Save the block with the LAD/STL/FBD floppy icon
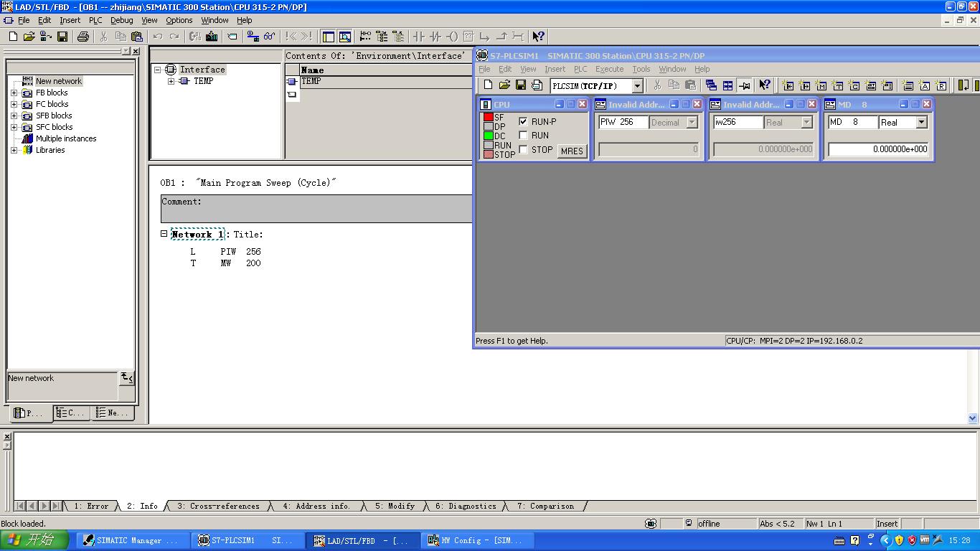Screen dimensions: 980x551 coord(62,37)
